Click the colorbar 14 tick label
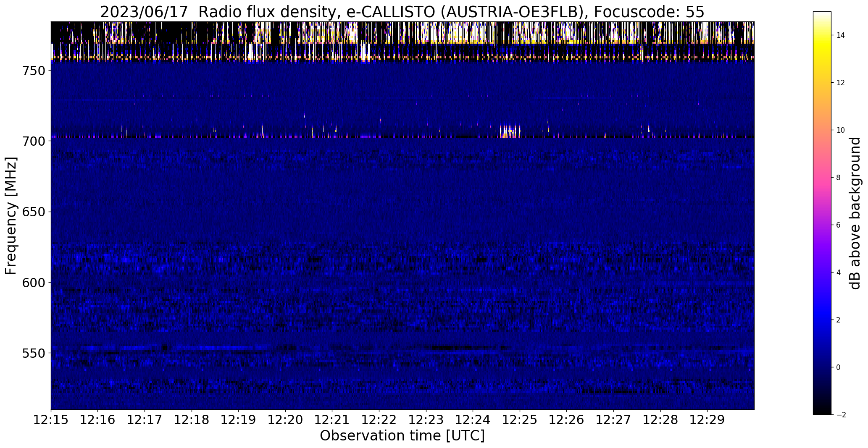868x448 pixels. [841, 35]
